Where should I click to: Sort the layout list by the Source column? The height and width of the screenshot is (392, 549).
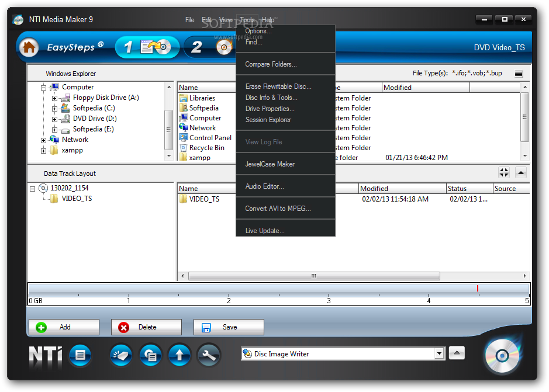[x=511, y=189]
